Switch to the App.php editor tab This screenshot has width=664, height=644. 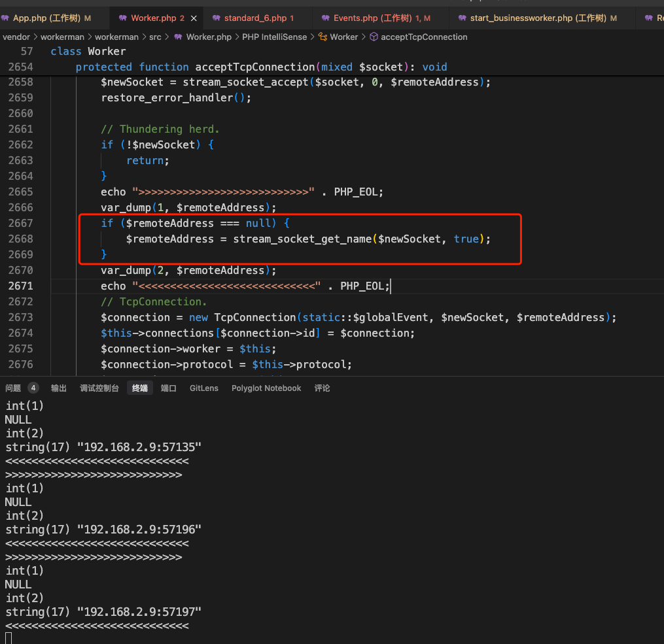(46, 18)
